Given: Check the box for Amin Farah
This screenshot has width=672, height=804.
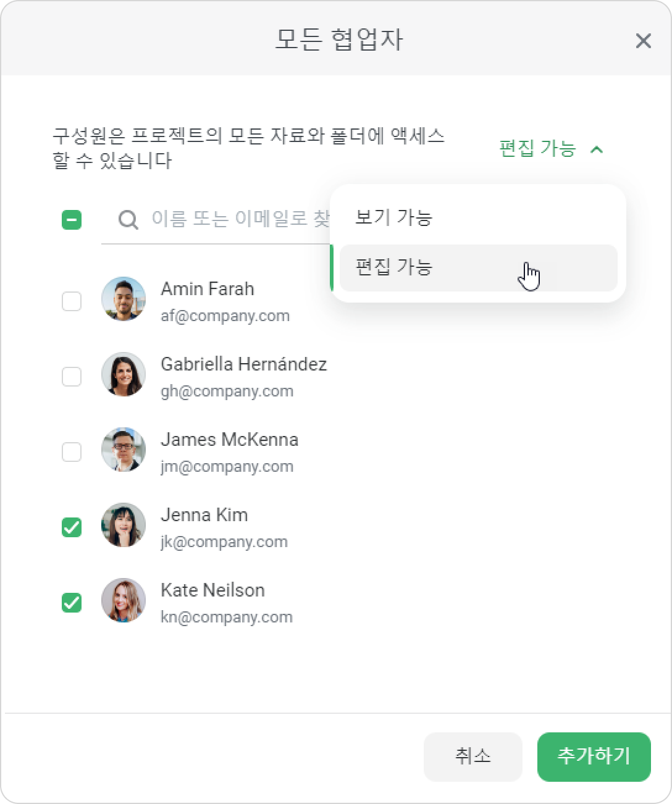Looking at the screenshot, I should point(72,301).
